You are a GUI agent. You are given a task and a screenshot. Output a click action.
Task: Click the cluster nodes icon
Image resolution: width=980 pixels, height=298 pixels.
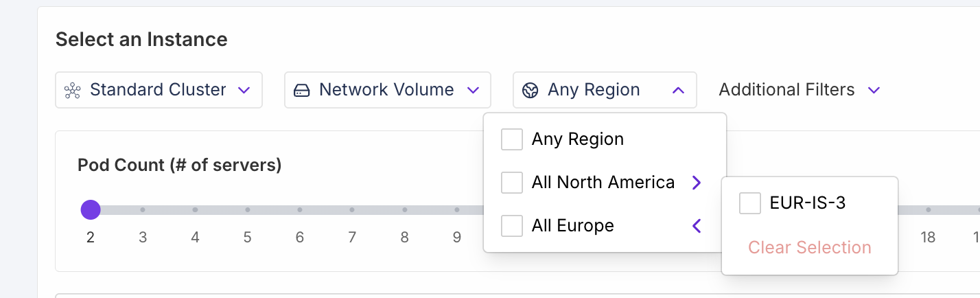click(73, 90)
